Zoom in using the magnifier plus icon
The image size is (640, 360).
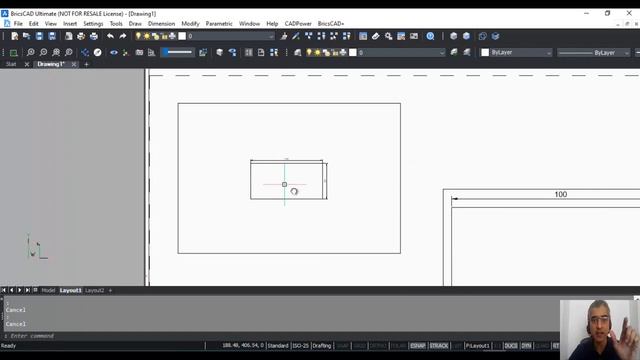pos(31,53)
